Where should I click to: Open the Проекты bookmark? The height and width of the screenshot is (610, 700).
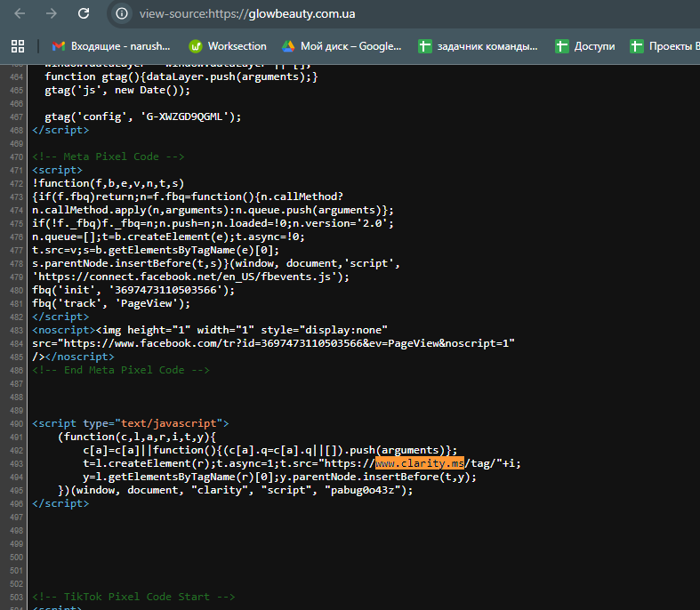coord(664,45)
